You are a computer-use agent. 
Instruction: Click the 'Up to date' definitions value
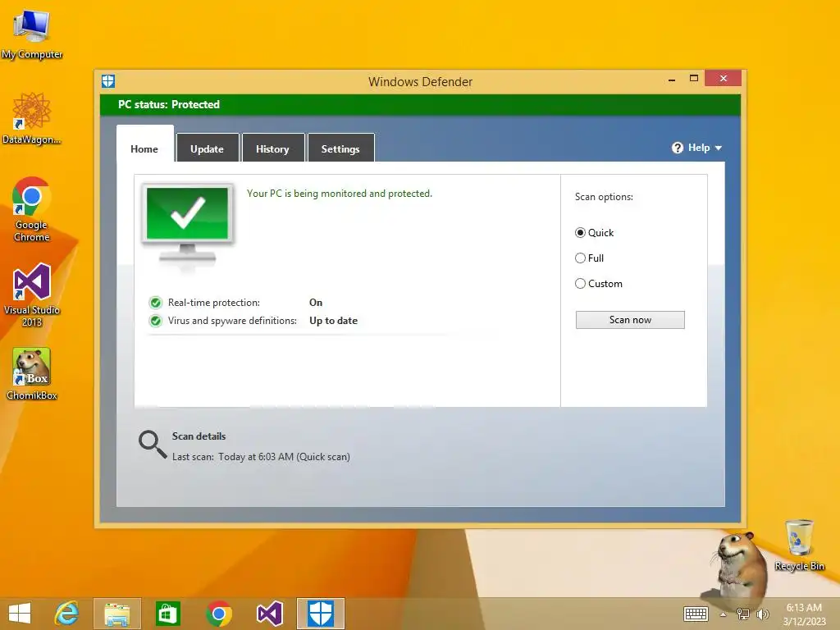click(333, 321)
